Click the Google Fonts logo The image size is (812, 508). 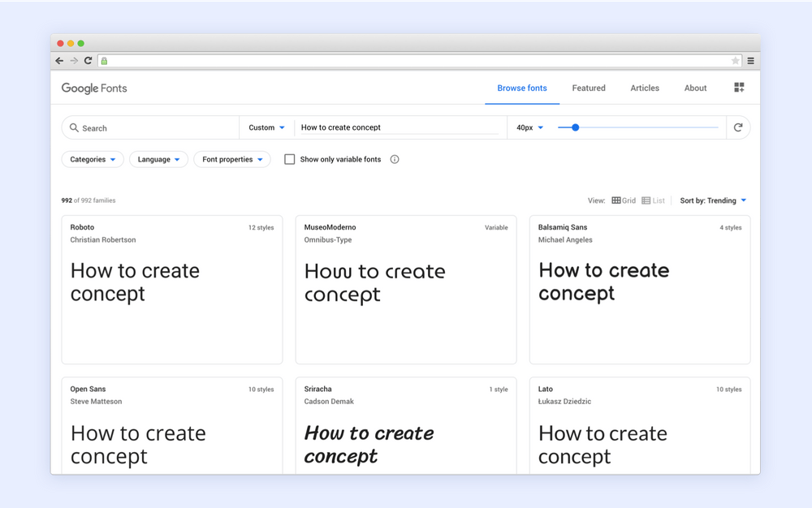tap(94, 88)
